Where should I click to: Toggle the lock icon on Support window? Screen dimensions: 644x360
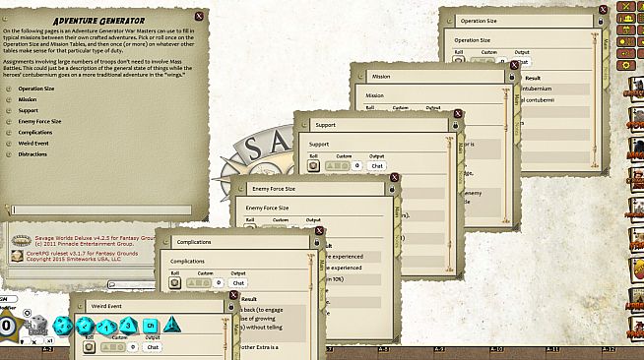tap(455, 126)
